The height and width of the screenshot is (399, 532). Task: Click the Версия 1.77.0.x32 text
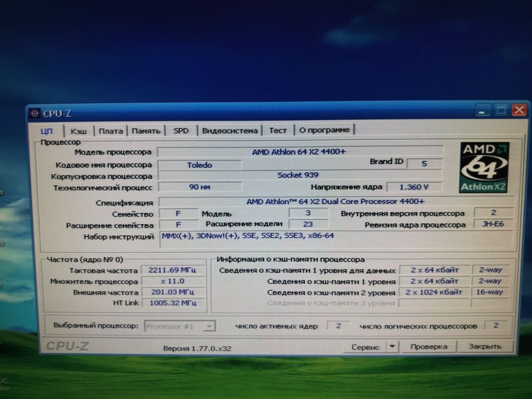[197, 348]
